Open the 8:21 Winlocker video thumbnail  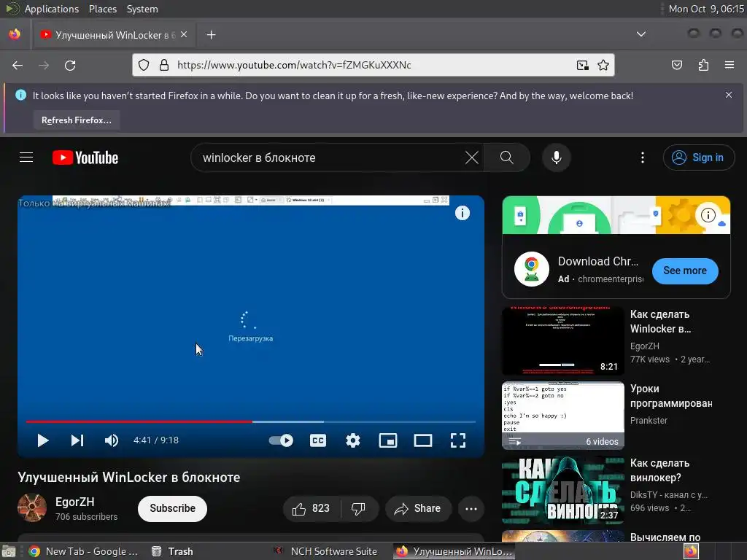[563, 341]
